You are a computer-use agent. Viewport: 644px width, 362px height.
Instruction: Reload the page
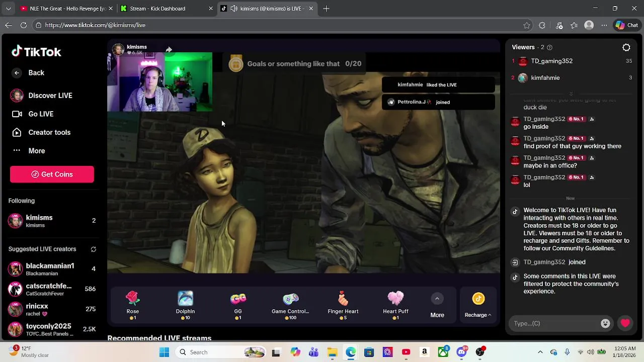pyautogui.click(x=24, y=25)
